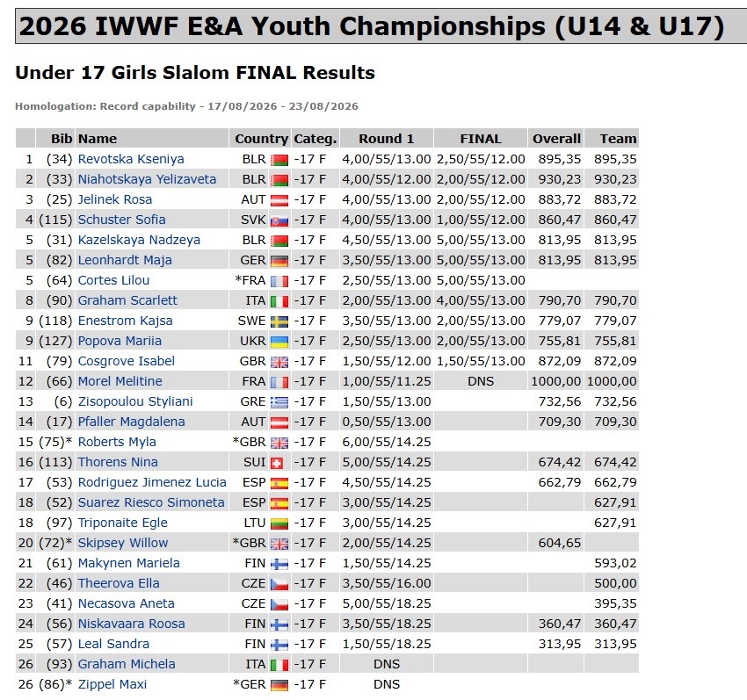The width and height of the screenshot is (747, 700).
Task: Click the Overall column header
Action: [556, 139]
